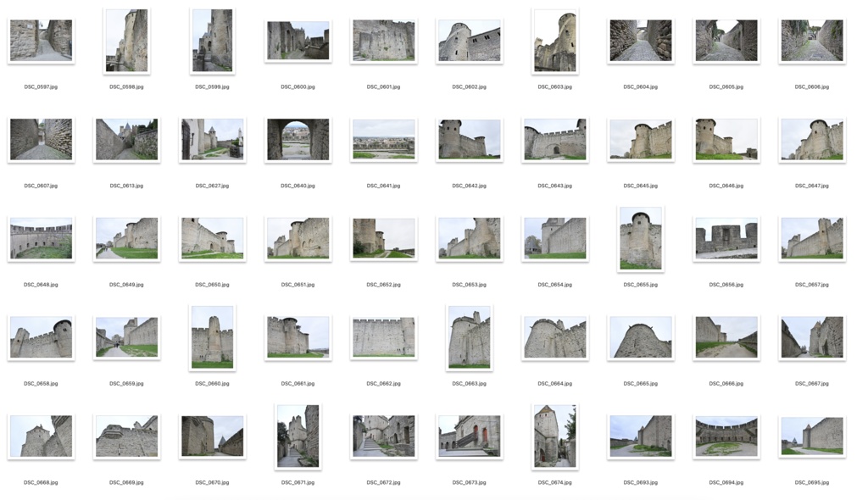868x500 pixels.
Task: Select the DSC_0660.jpg portrait thumbnail
Action: click(x=213, y=337)
